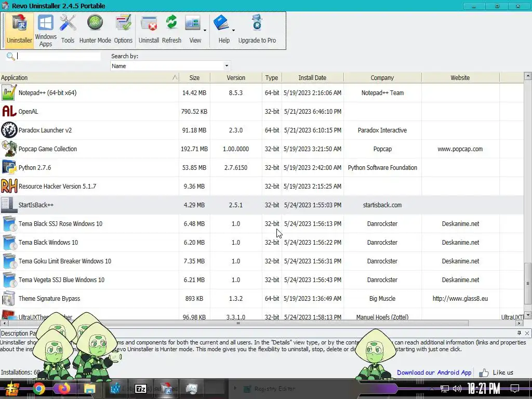Select the Python 2.7.6 icon
The height and width of the screenshot is (399, 532).
[9, 167]
